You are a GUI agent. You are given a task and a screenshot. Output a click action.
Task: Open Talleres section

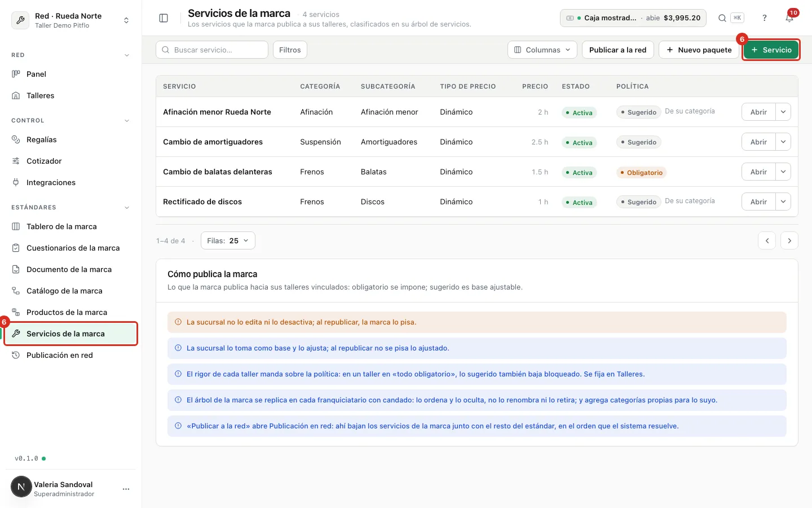pos(71,95)
